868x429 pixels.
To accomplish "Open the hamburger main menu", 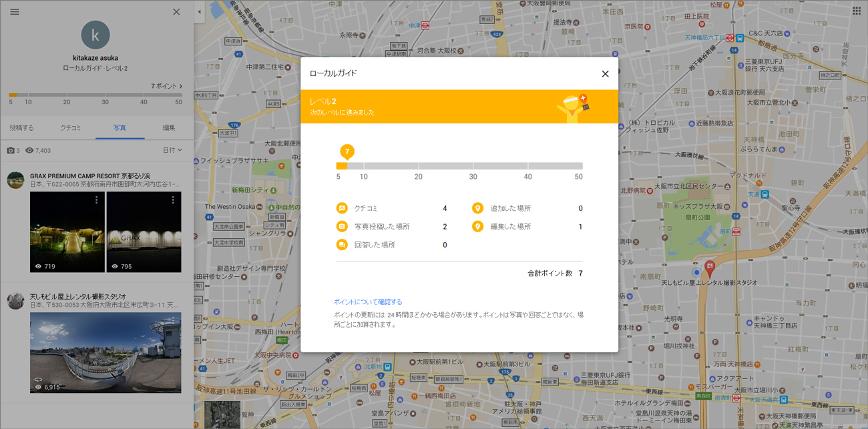I will (x=15, y=11).
